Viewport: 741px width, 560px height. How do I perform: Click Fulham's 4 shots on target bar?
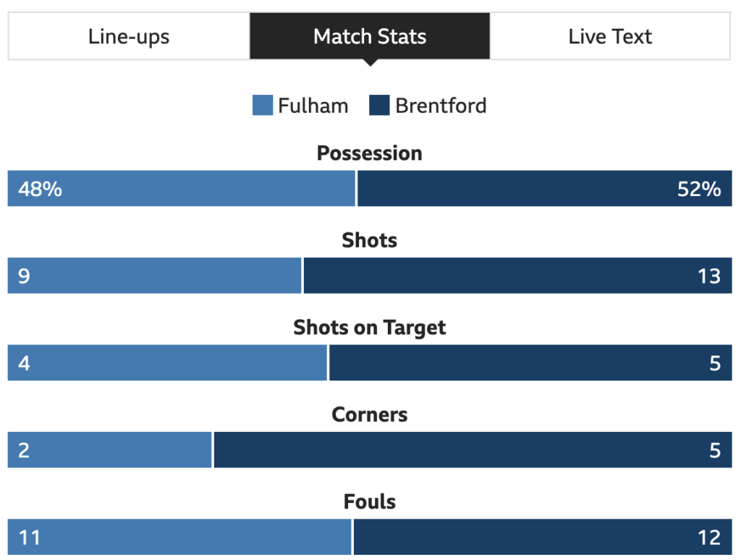tap(167, 363)
